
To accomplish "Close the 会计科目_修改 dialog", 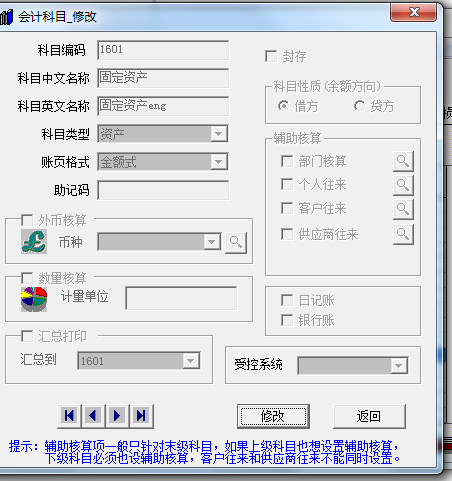I will point(413,12).
